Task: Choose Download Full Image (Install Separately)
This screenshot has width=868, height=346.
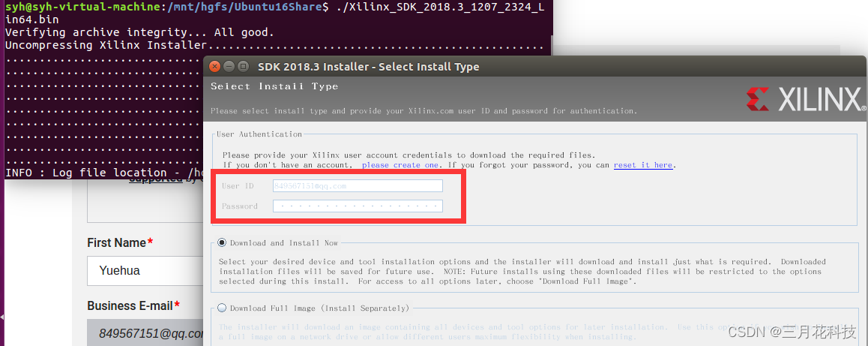Action: pos(222,307)
